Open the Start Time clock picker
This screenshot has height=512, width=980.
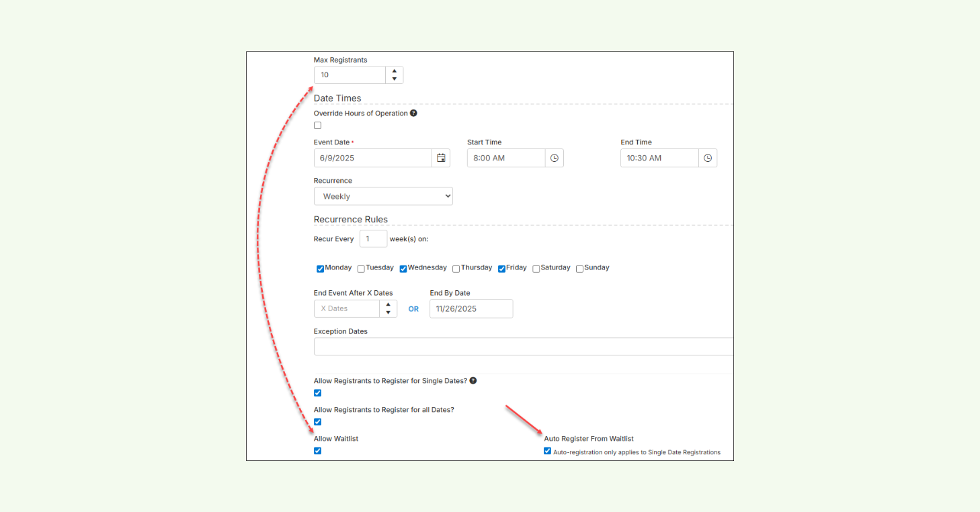point(554,158)
